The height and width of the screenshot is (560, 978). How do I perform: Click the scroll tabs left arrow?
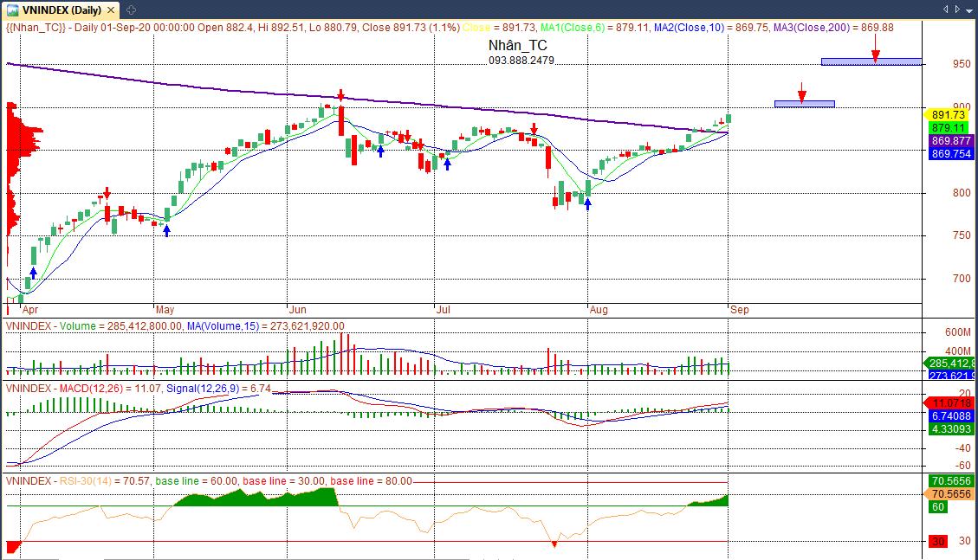click(945, 10)
